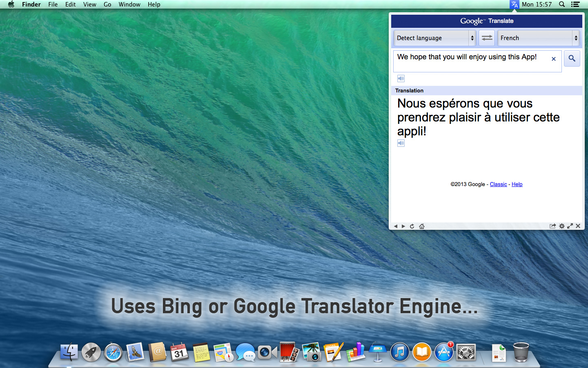Open the French target language dropdown

tap(538, 38)
